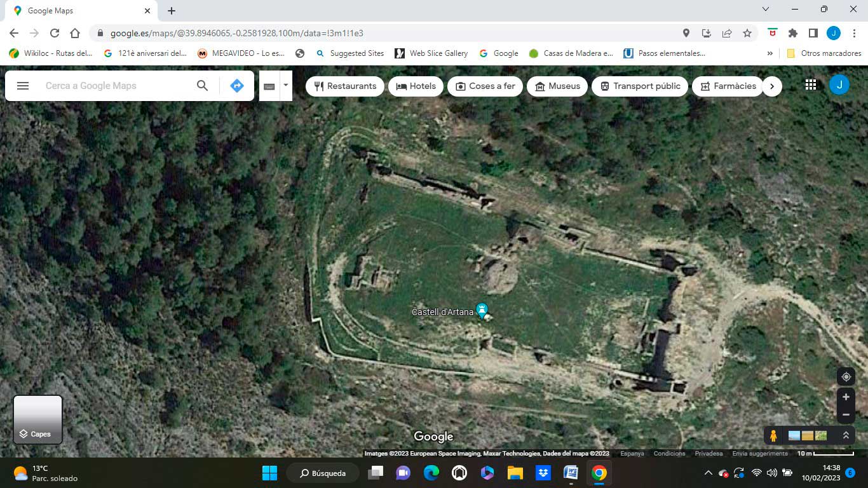
Task: Center map on my location
Action: pos(846,377)
